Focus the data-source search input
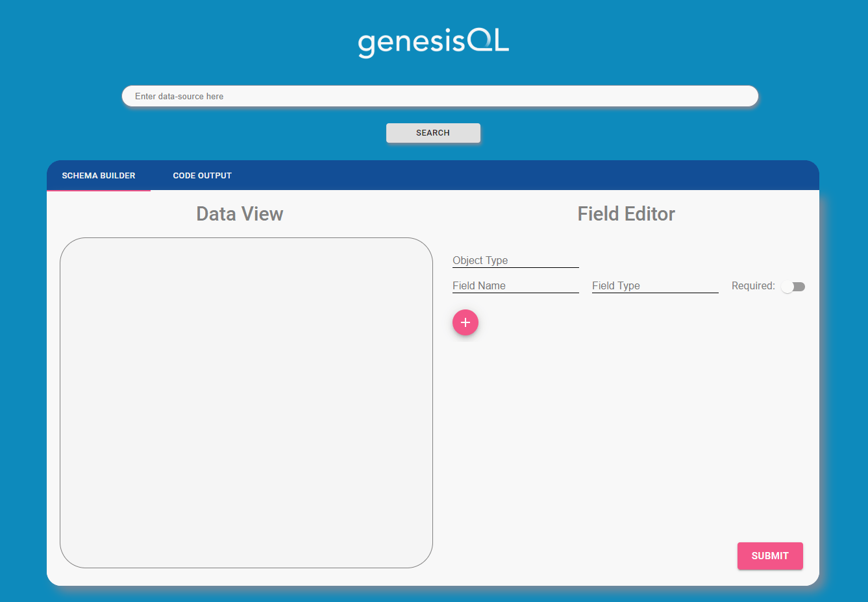The height and width of the screenshot is (602, 868). tap(440, 96)
